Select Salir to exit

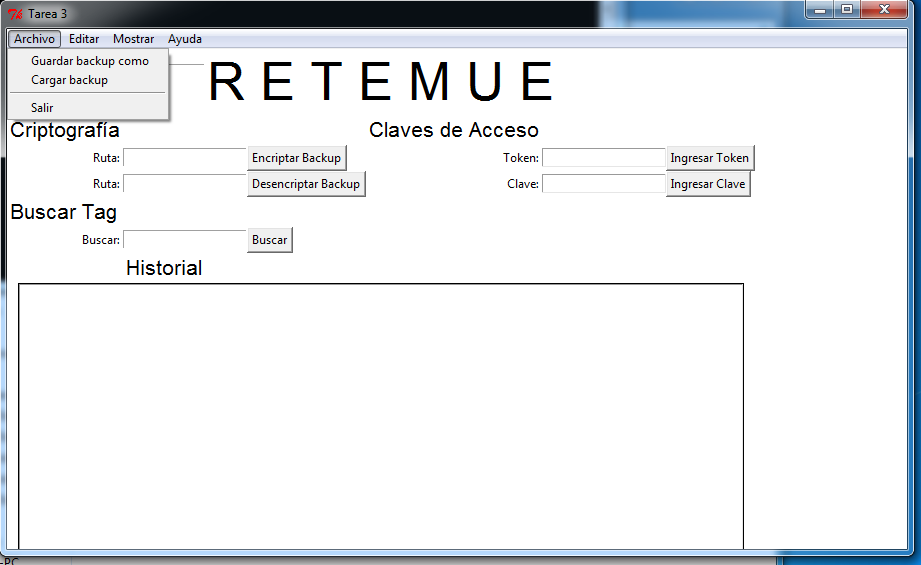89,107
